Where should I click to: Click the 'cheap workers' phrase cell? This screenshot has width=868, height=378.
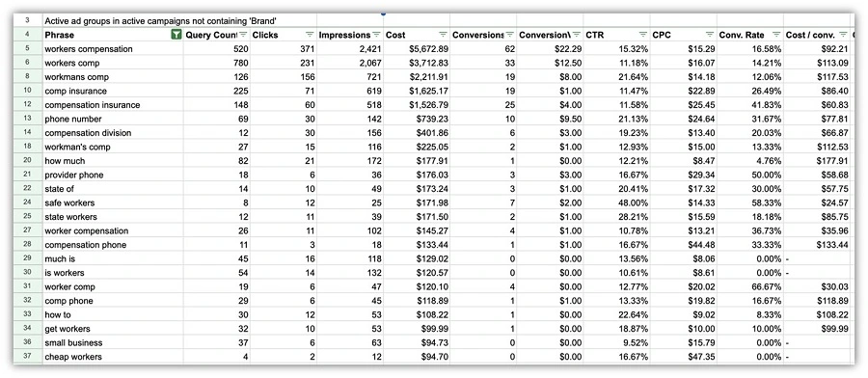113,357
